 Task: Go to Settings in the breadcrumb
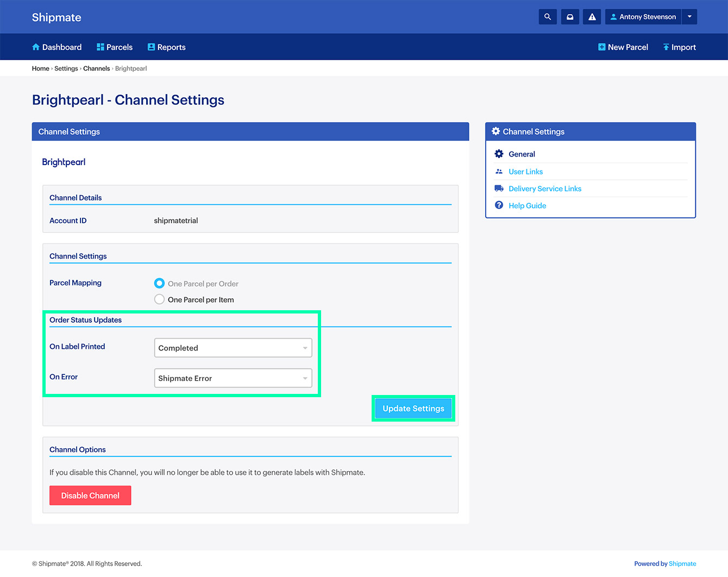point(66,68)
